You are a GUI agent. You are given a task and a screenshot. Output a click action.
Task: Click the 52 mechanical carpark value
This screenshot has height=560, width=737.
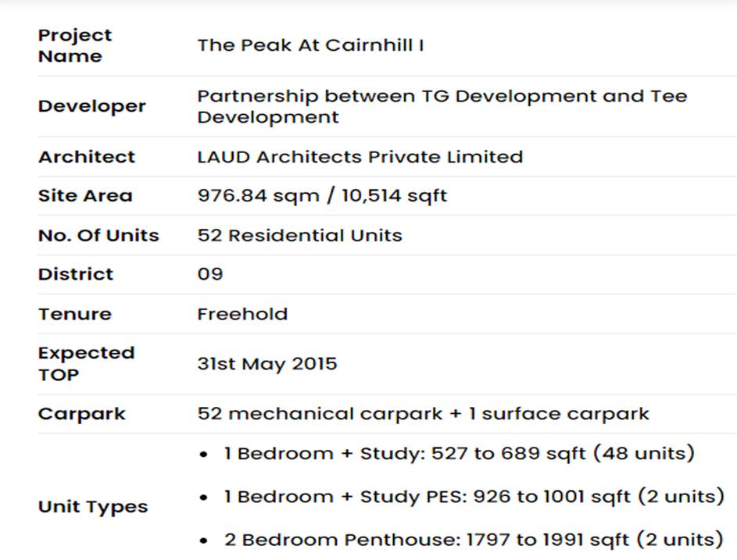(423, 414)
